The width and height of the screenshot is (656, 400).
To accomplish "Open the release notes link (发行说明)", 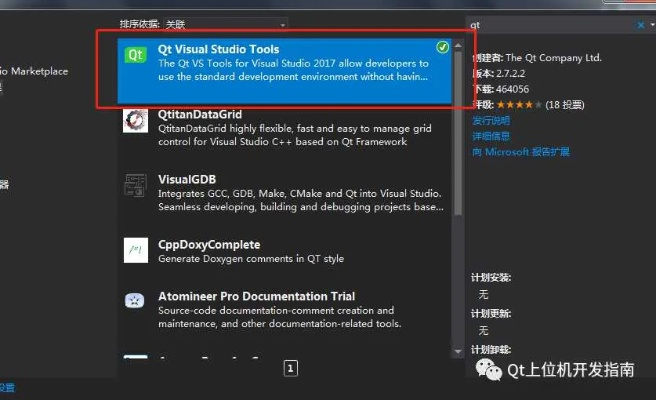I will coord(490,120).
